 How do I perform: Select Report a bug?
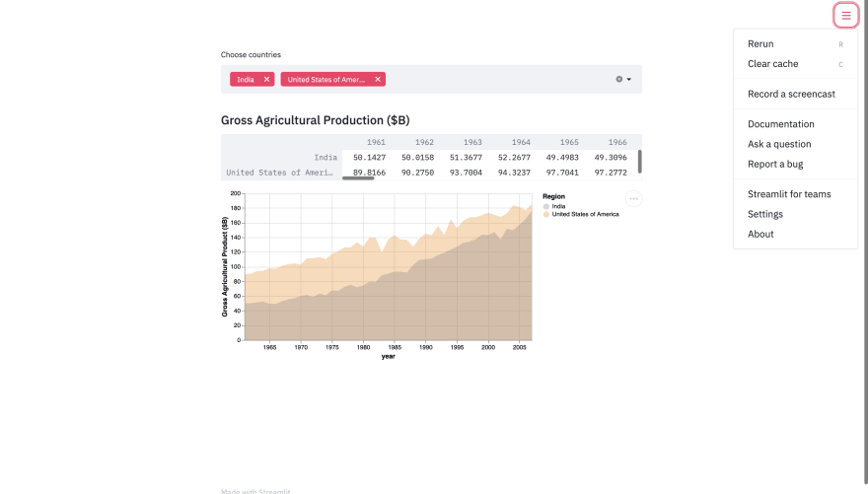[795, 164]
